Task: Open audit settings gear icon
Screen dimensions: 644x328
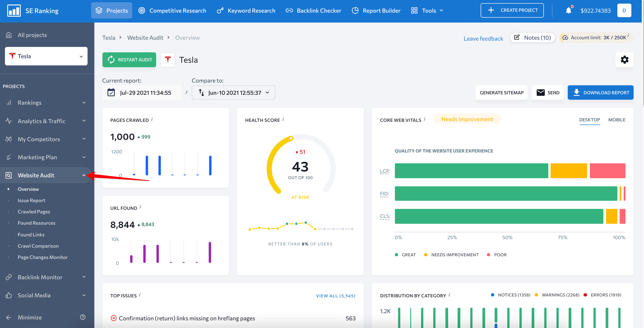Action: pyautogui.click(x=624, y=60)
